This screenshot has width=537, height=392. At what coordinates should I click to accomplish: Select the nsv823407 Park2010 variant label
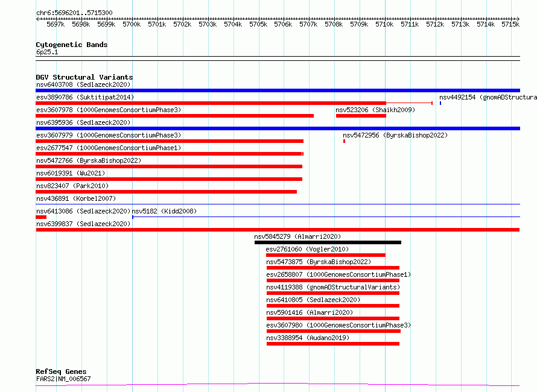tap(72, 186)
